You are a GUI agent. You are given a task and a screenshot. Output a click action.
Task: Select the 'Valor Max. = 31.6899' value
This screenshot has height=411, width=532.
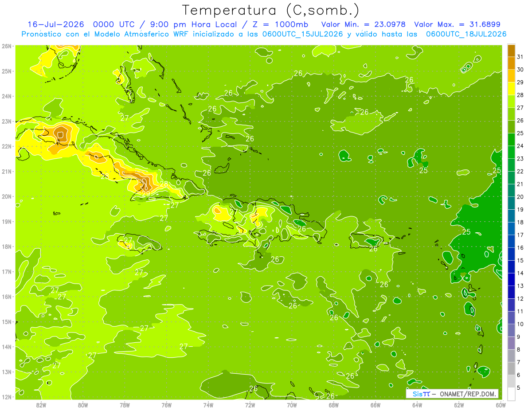point(458,25)
